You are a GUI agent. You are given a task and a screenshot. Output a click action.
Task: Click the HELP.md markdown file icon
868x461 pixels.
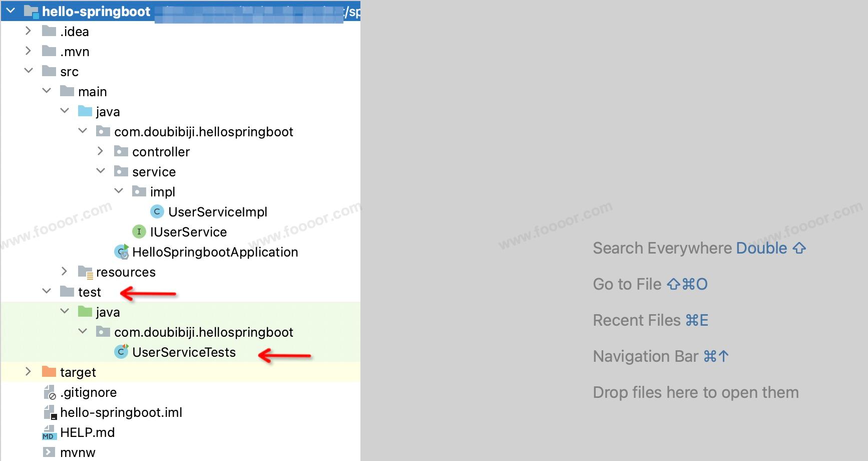click(49, 432)
